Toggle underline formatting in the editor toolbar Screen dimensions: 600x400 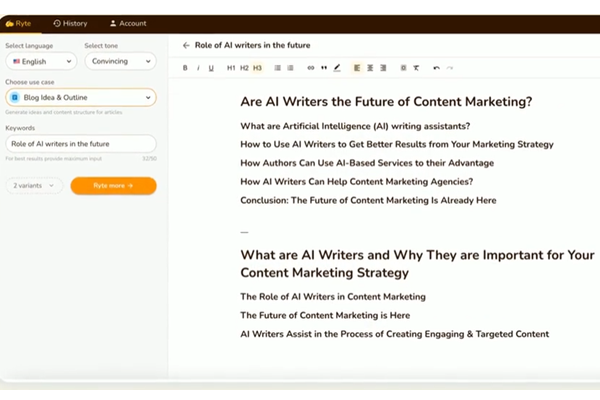(211, 68)
